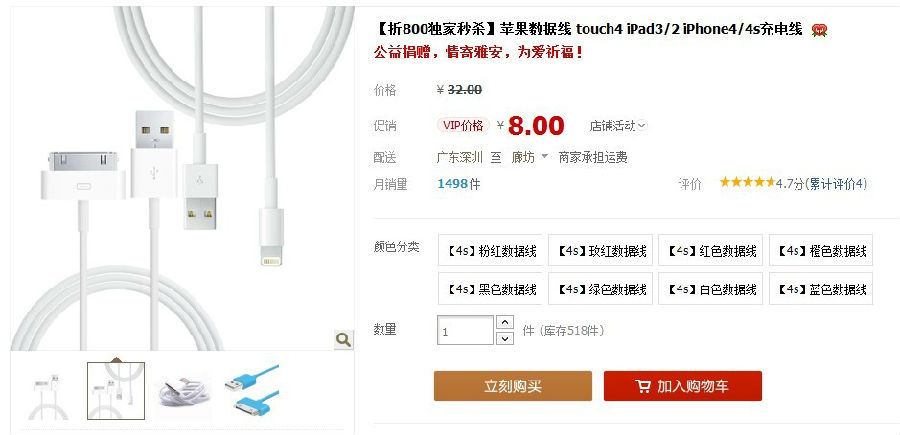This screenshot has width=900, height=435.
Task: Decrease quantity with the down arrow
Action: pos(505,338)
